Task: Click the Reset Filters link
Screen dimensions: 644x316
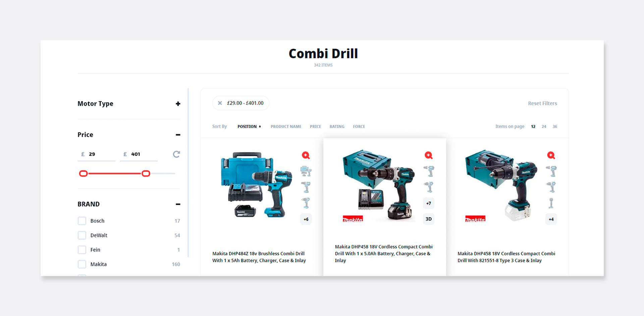Action: [x=542, y=103]
